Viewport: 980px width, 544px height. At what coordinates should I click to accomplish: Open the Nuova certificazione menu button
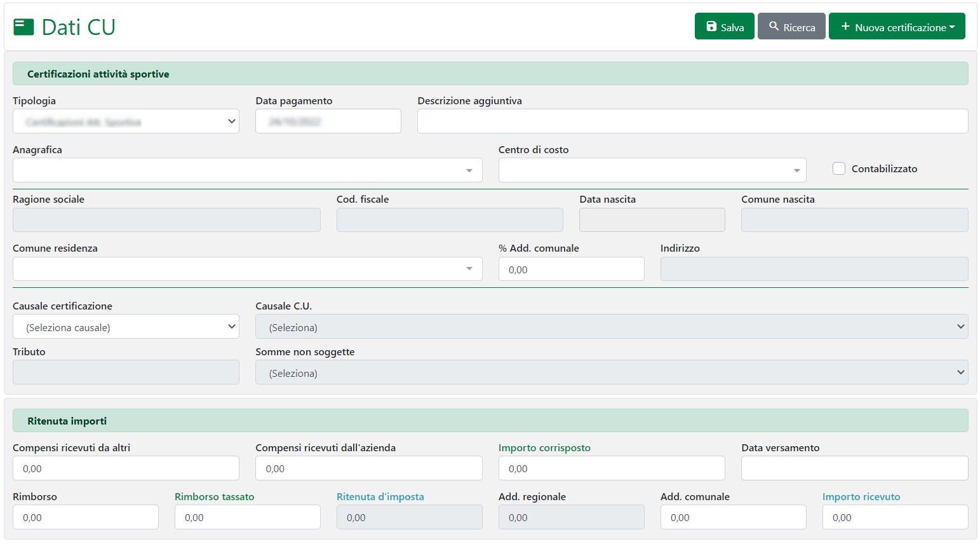(897, 27)
